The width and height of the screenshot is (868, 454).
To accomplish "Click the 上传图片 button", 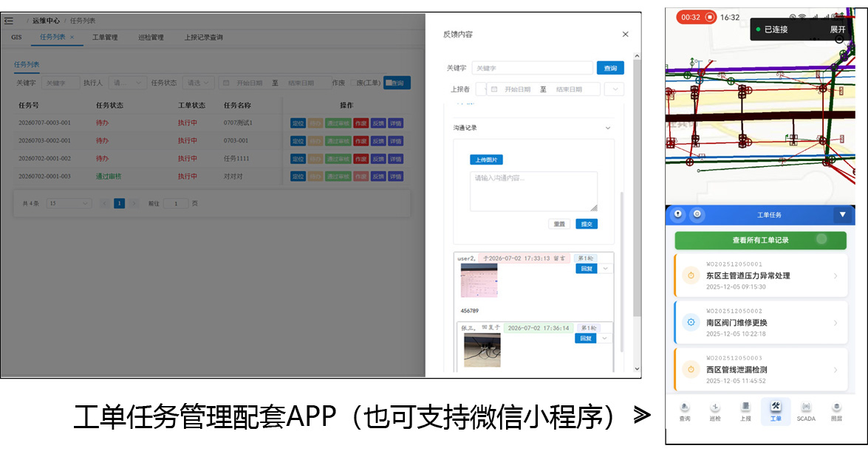I will (486, 159).
